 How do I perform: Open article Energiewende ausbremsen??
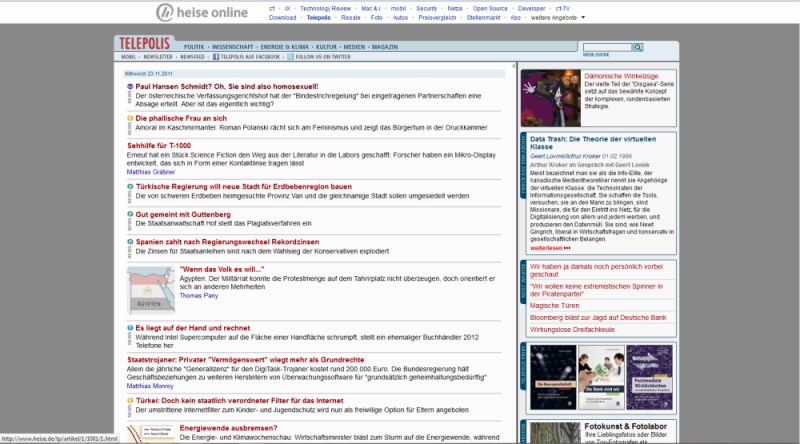pyautogui.click(x=228, y=428)
